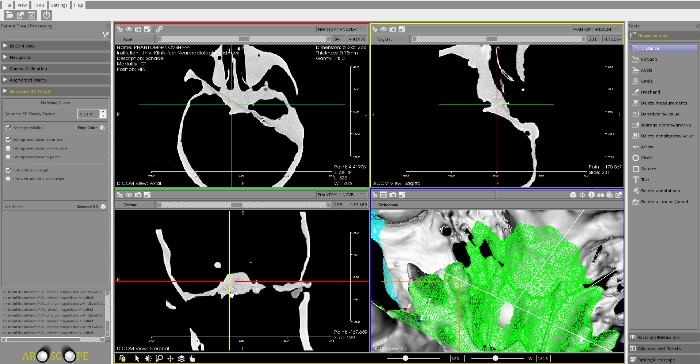Expand the Augmented Reality section
700x364 pixels.
(x=55, y=80)
